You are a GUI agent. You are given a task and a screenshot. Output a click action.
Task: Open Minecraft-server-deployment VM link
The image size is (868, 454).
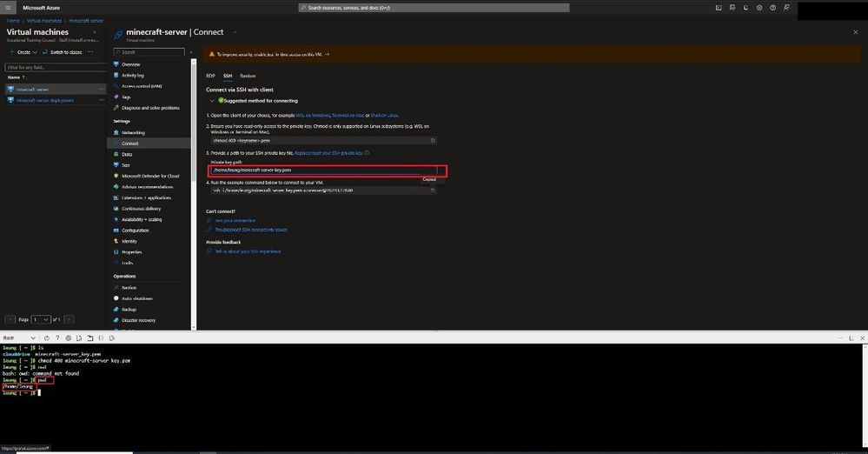tap(45, 100)
